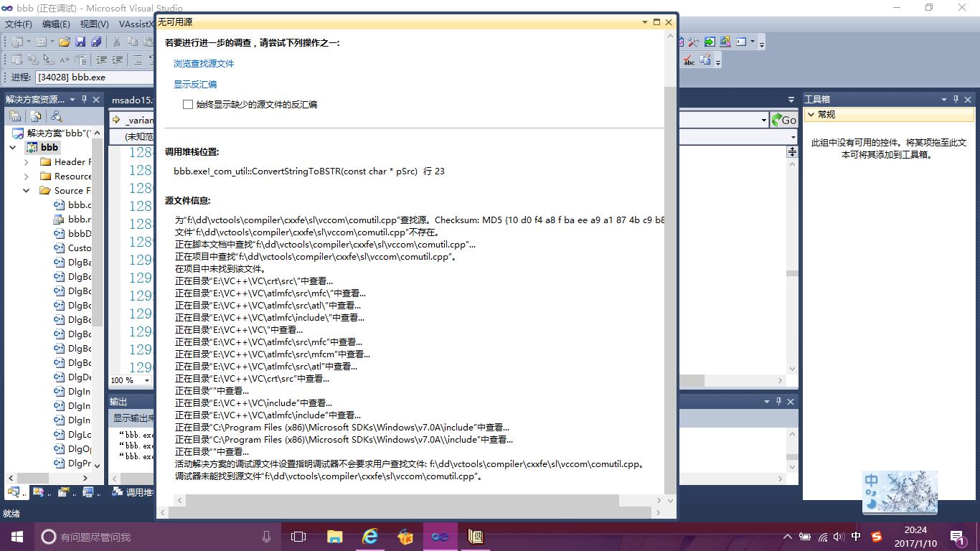Expand the Resource Files folder
The width and height of the screenshot is (980, 551).
click(27, 176)
